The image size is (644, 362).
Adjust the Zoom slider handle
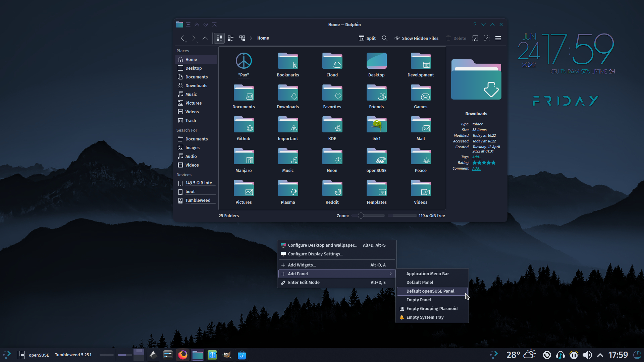361,216
